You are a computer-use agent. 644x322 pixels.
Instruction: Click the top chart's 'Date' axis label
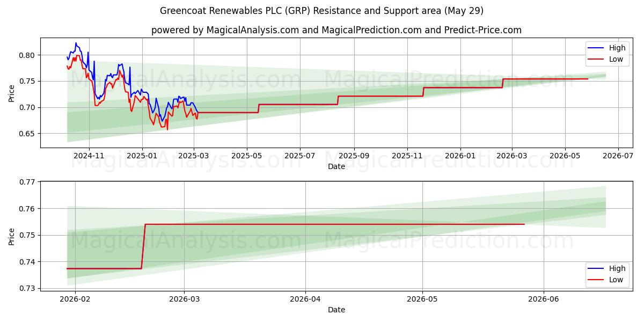[336, 167]
